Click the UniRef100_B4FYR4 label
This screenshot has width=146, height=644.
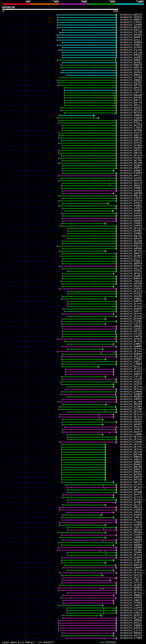tap(131, 98)
